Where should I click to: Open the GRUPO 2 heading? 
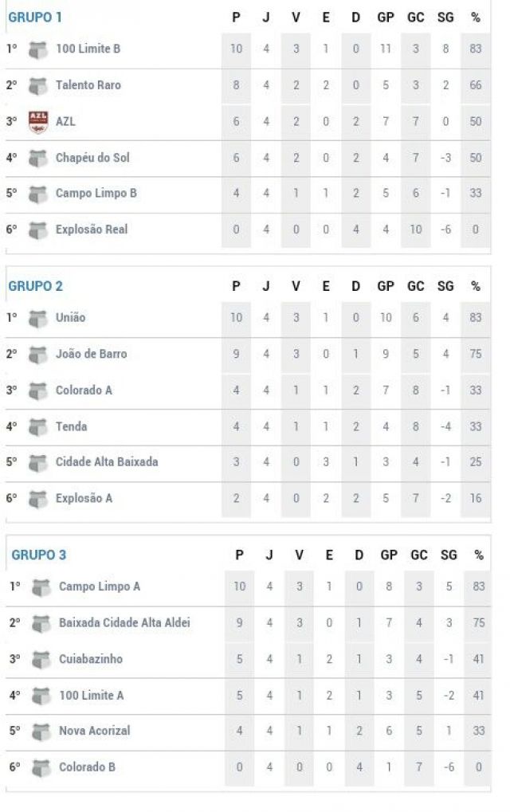coord(35,286)
